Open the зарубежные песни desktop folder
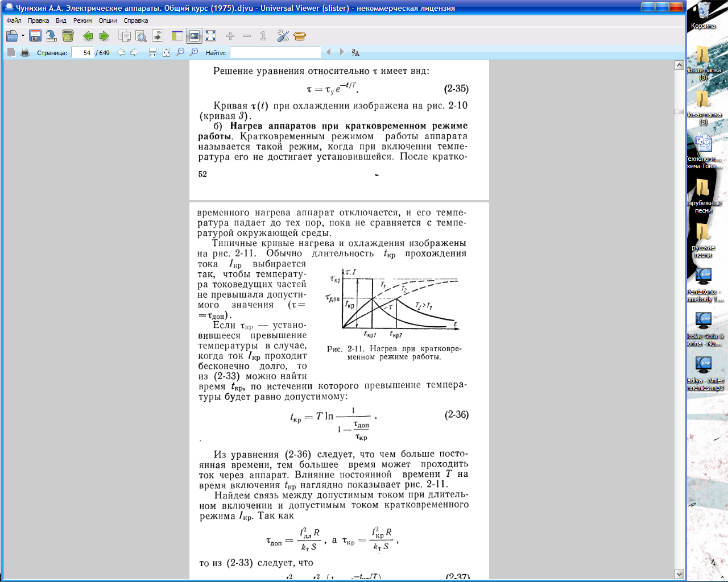This screenshot has width=728, height=582. point(704,196)
